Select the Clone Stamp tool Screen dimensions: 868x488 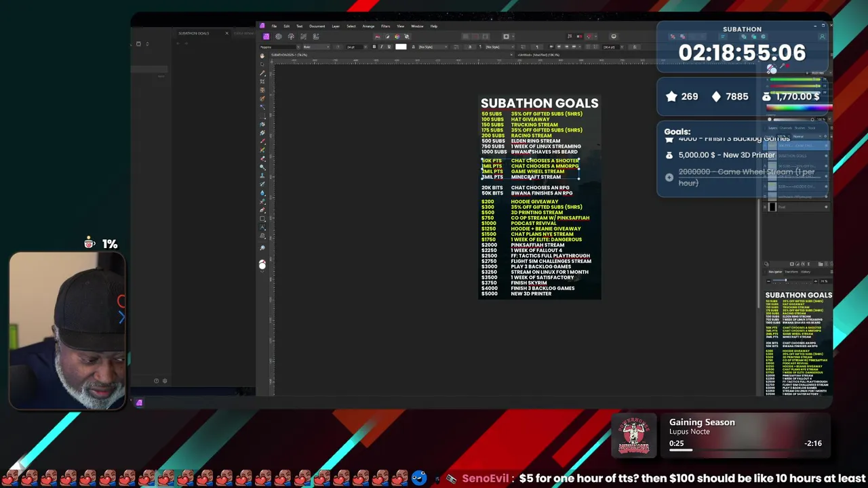click(262, 176)
